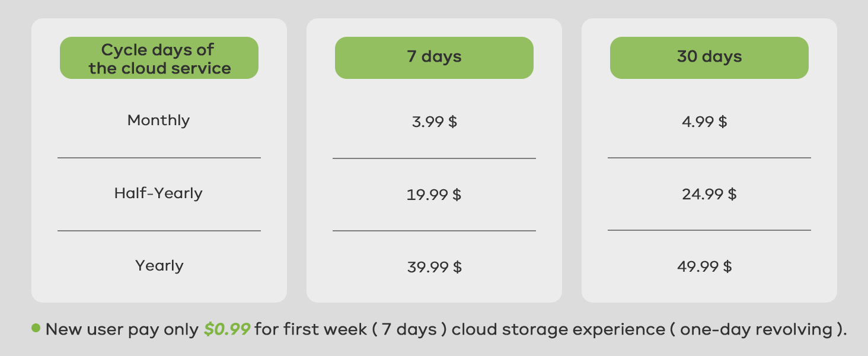Choose the green "30 days" plan header

coord(709,58)
